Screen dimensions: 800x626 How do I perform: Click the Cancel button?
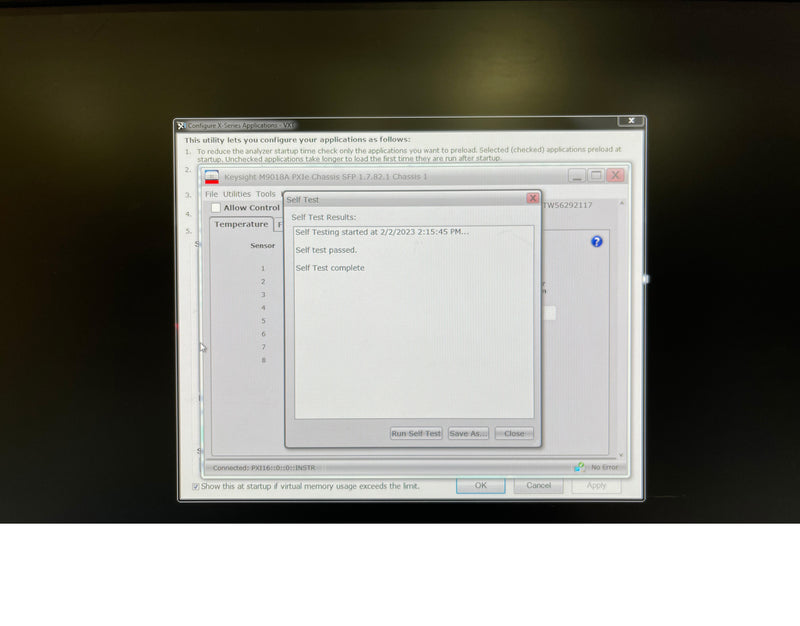(x=538, y=485)
